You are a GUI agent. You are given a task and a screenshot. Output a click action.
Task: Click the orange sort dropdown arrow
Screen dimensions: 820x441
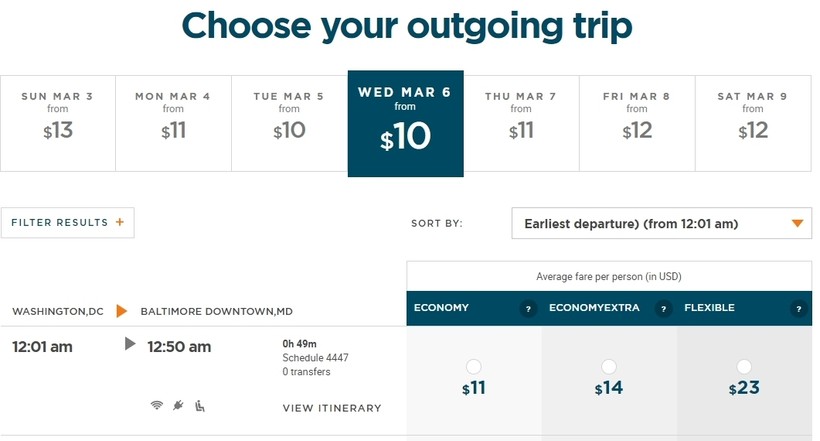point(797,224)
